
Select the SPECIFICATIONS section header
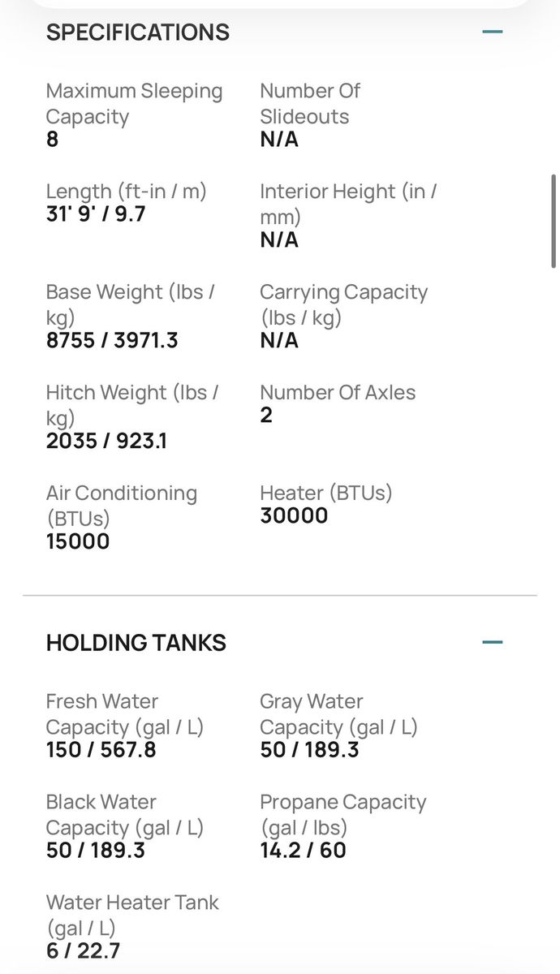coord(138,32)
